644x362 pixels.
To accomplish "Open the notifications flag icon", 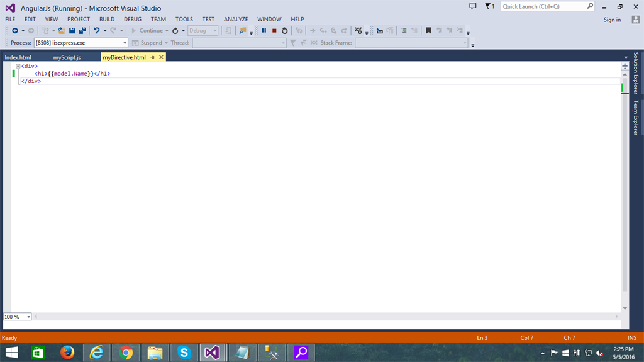I will pyautogui.click(x=489, y=6).
